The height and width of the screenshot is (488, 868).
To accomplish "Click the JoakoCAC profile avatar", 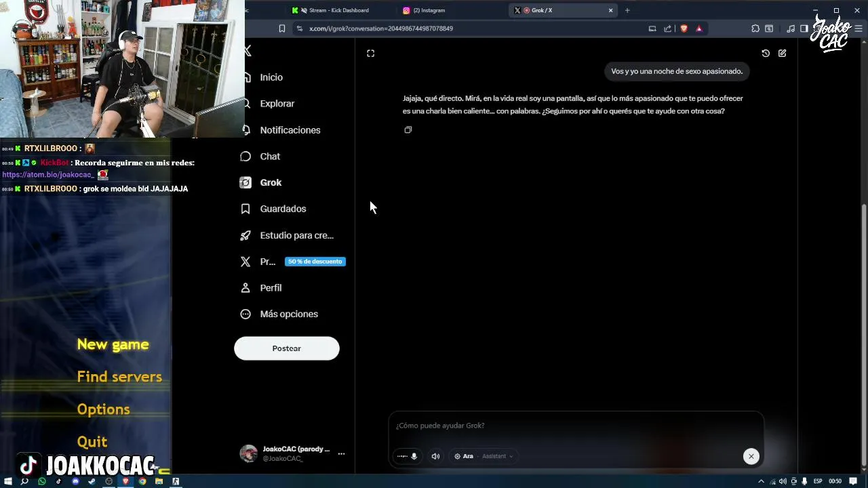I will click(249, 454).
